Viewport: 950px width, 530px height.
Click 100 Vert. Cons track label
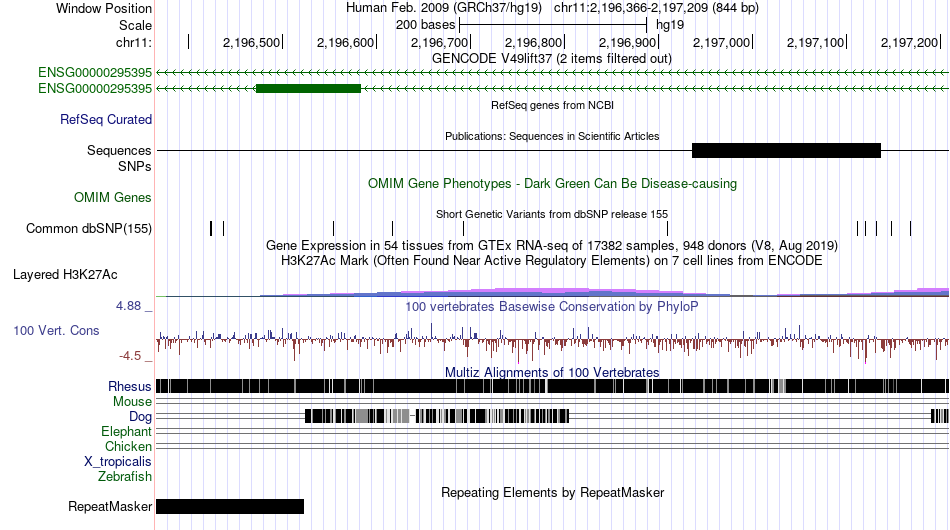[x=56, y=331]
